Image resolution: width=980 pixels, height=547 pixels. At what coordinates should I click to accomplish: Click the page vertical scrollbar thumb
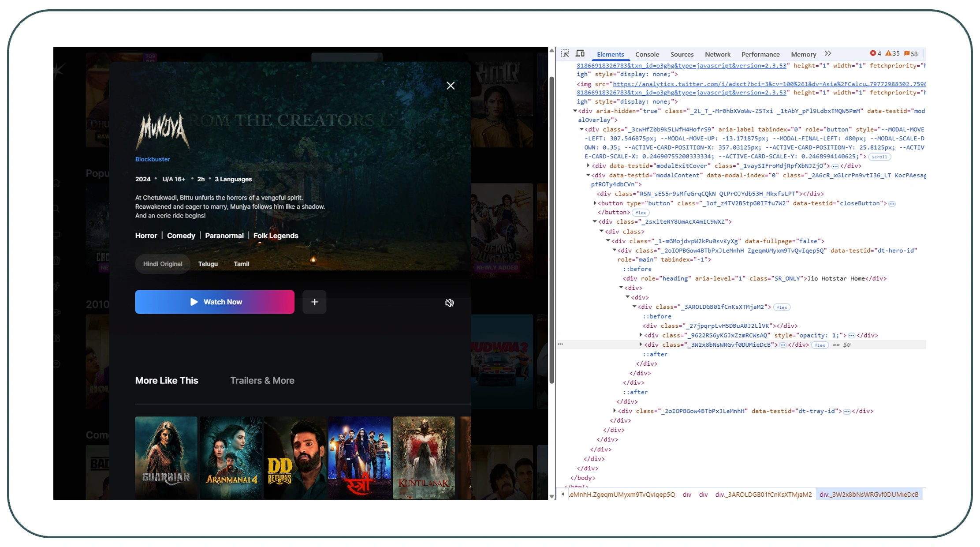click(551, 230)
